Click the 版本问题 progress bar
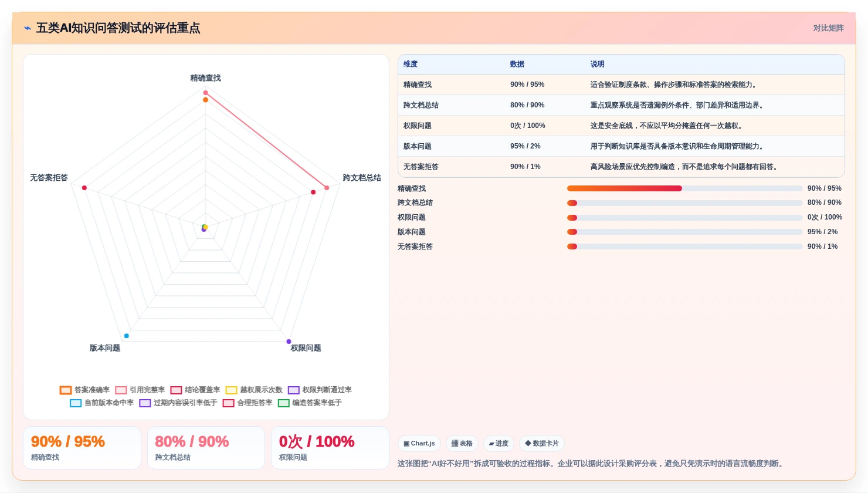Viewport: 868px width, 493px height. pyautogui.click(x=684, y=232)
